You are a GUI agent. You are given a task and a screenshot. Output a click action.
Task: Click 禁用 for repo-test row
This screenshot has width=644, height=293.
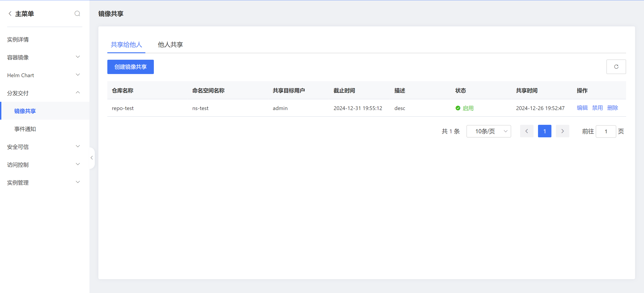coord(597,108)
